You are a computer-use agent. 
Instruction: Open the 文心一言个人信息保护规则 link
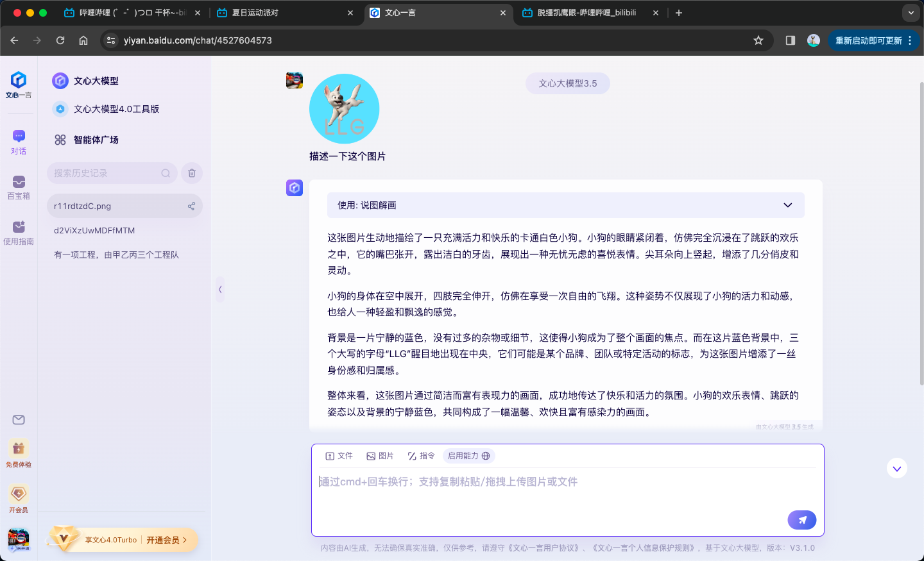[x=644, y=548]
